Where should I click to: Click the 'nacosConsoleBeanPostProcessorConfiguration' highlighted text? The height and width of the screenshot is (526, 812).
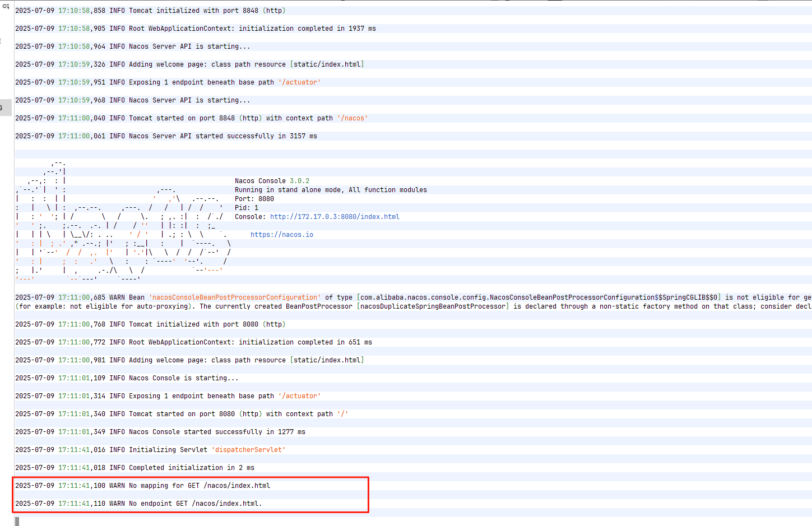point(235,297)
